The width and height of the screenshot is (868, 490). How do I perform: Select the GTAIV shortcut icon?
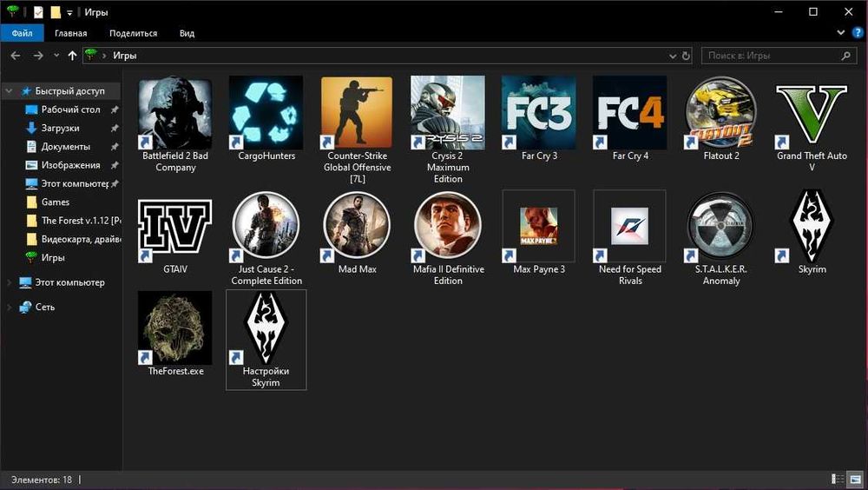175,227
